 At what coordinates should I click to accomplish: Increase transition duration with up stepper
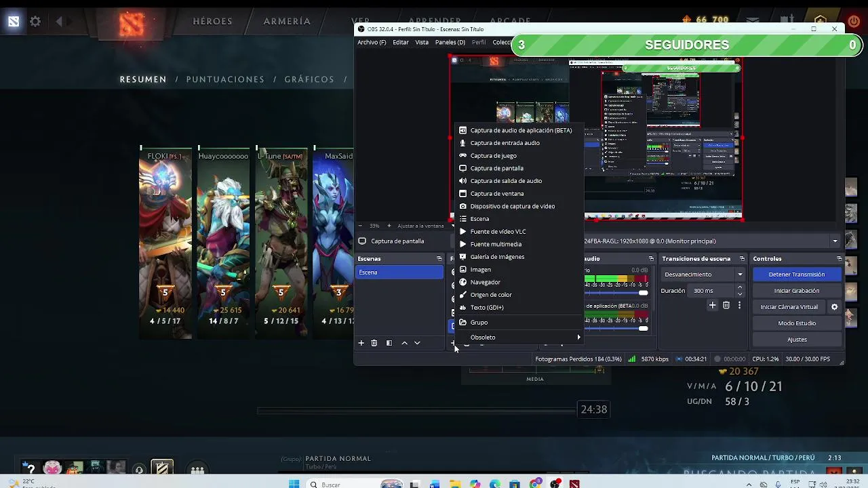(740, 288)
